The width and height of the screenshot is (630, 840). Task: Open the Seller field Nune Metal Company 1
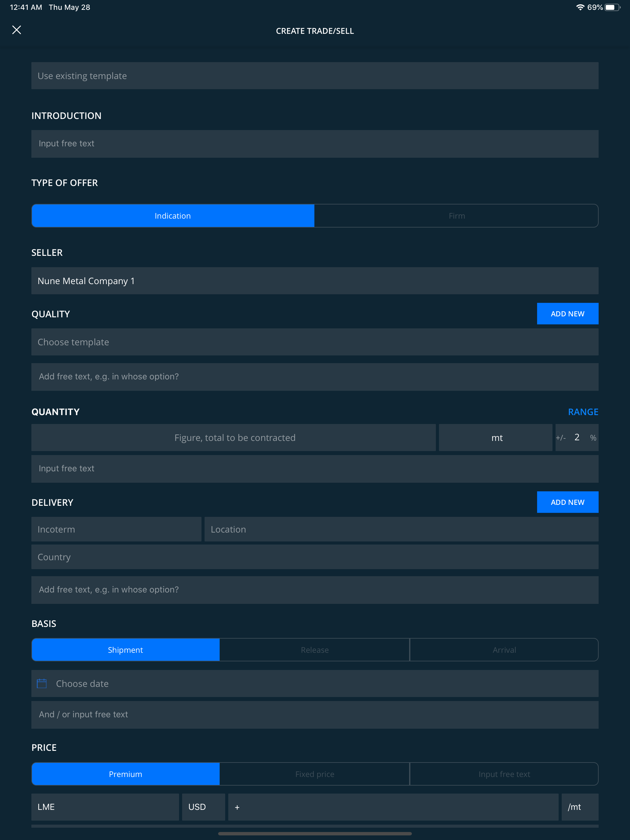(x=315, y=281)
